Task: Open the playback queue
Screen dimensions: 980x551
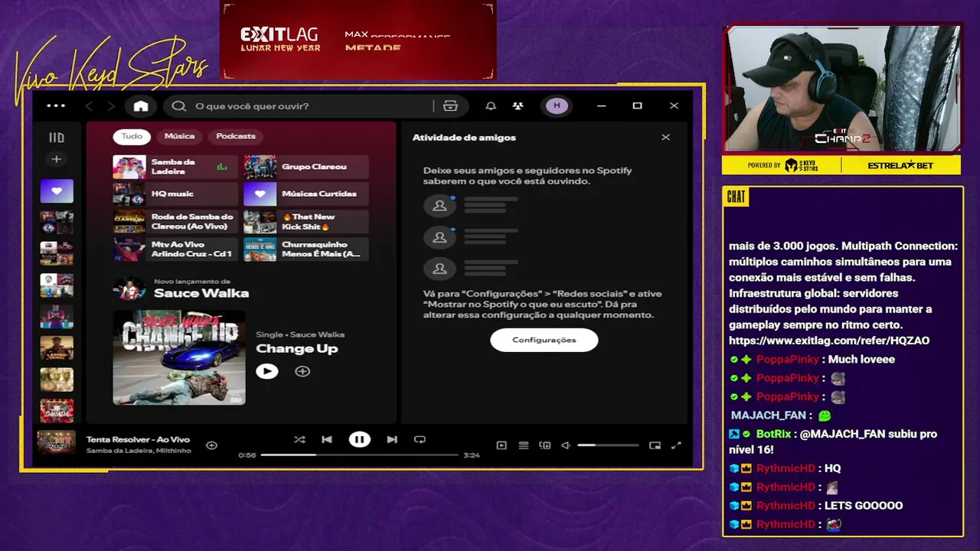Action: click(x=524, y=445)
